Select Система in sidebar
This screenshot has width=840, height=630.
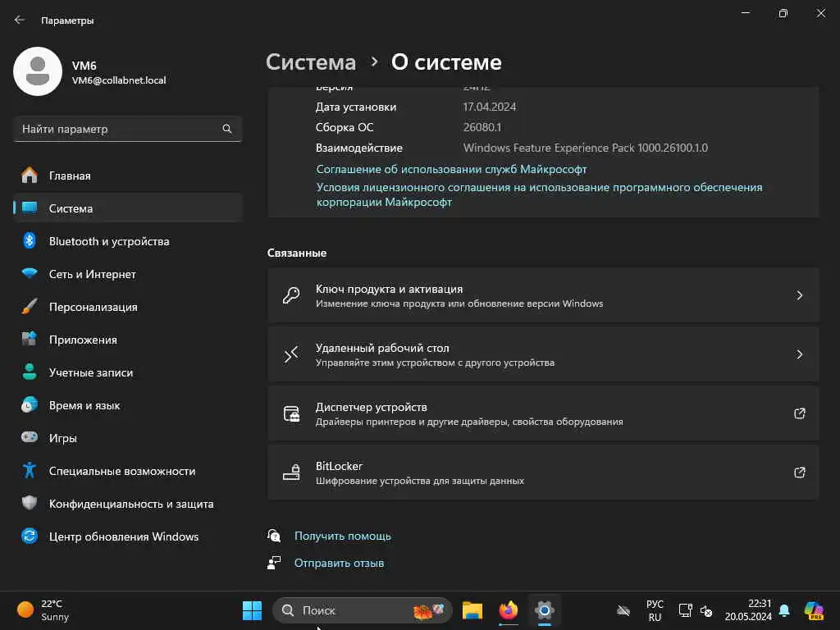click(x=127, y=208)
